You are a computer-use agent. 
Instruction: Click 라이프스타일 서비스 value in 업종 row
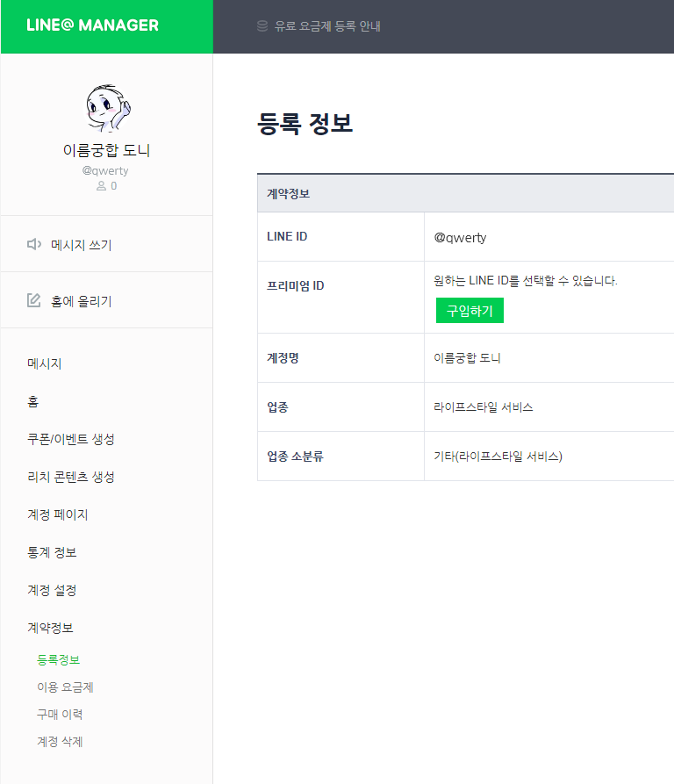(x=484, y=407)
